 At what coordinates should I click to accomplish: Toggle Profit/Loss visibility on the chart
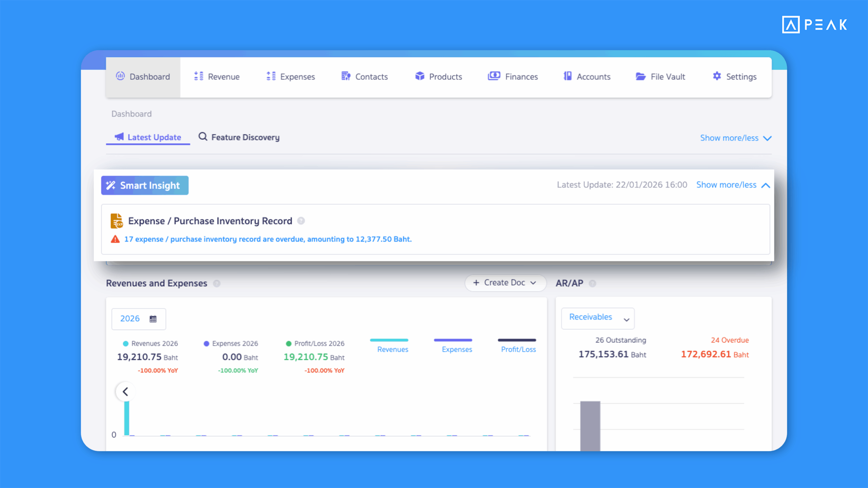pos(517,346)
